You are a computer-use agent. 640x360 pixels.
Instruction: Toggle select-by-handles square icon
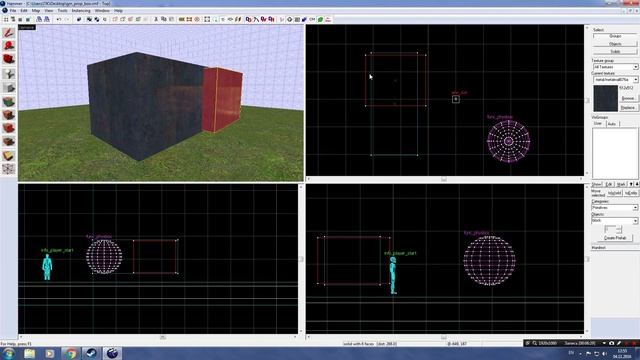[207, 19]
